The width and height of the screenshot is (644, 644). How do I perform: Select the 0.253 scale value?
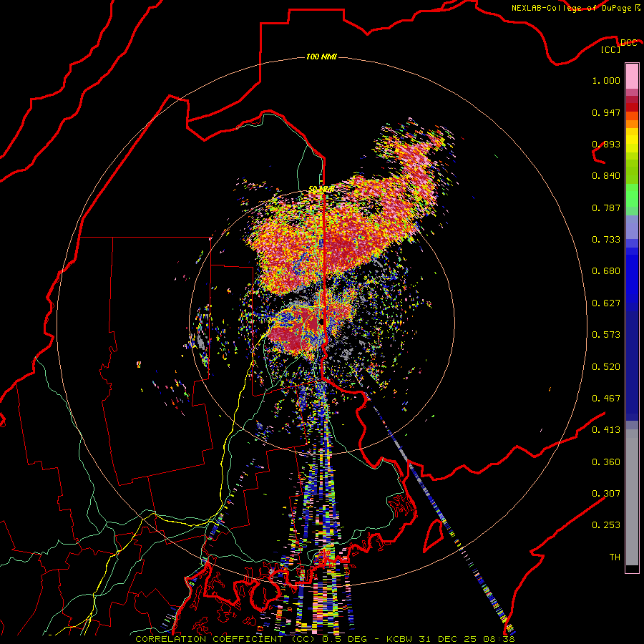[x=606, y=525]
